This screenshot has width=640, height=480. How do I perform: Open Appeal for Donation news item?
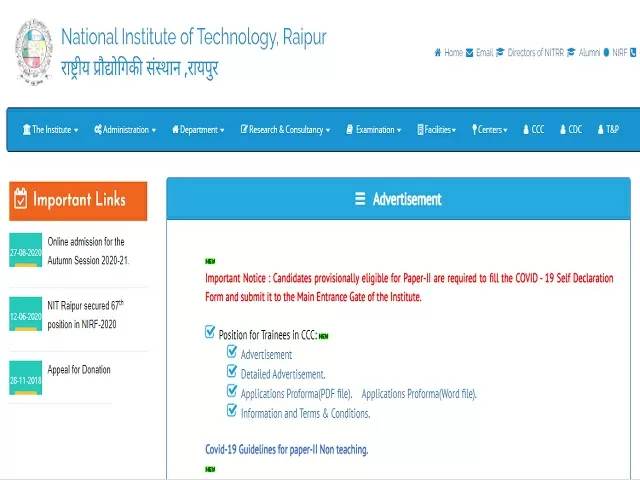pyautogui.click(x=79, y=370)
